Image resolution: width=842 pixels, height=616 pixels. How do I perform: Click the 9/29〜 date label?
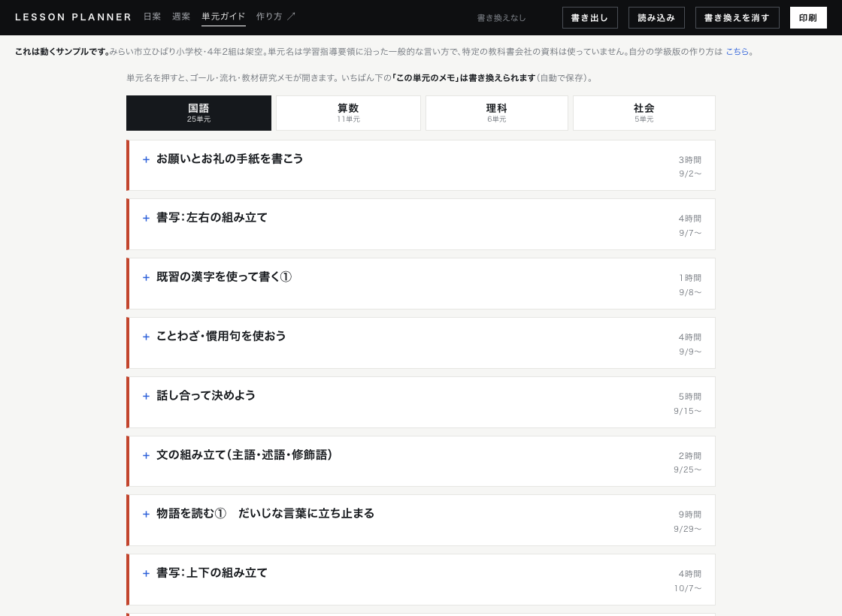point(687,529)
